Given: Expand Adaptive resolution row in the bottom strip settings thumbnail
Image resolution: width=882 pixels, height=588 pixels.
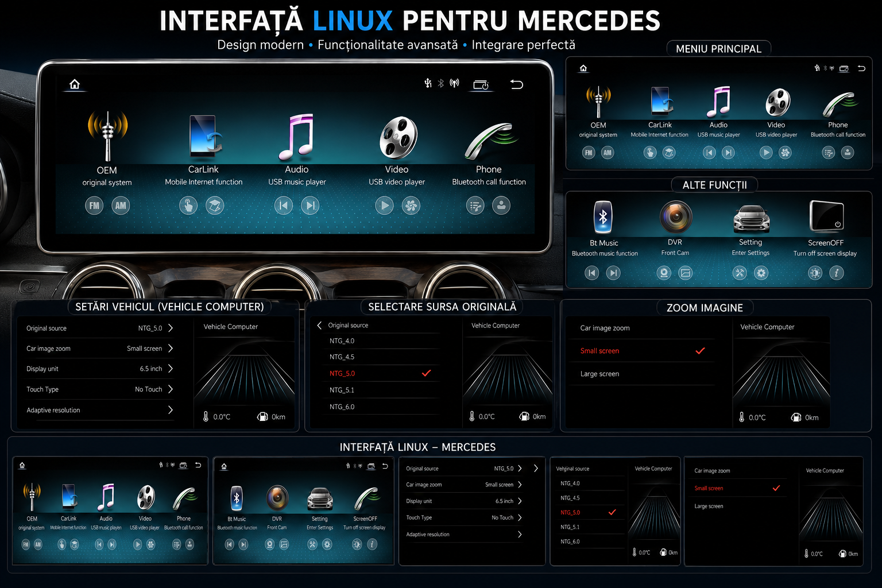Looking at the screenshot, I should coord(464,534).
